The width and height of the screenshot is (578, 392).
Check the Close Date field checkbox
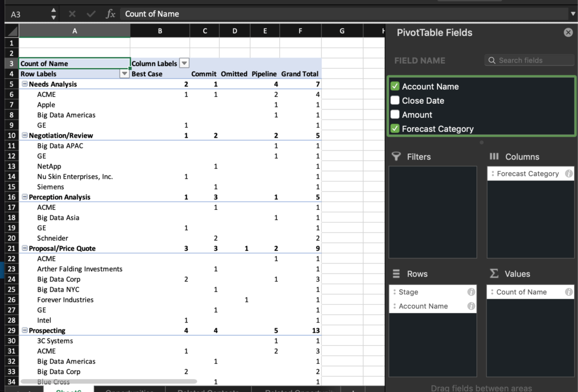[395, 100]
